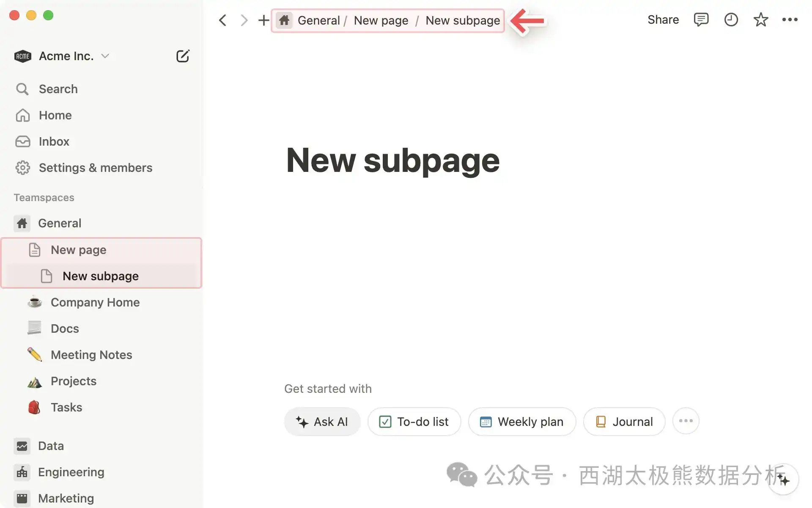Open the floating AI sparkle button
This screenshot has height=508, width=812.
tap(783, 480)
